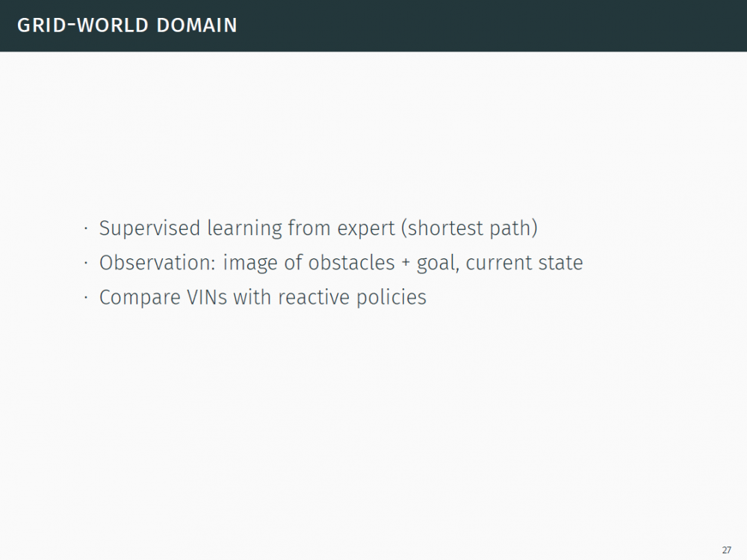Click the word expert
747x560 pixels.
click(365, 228)
